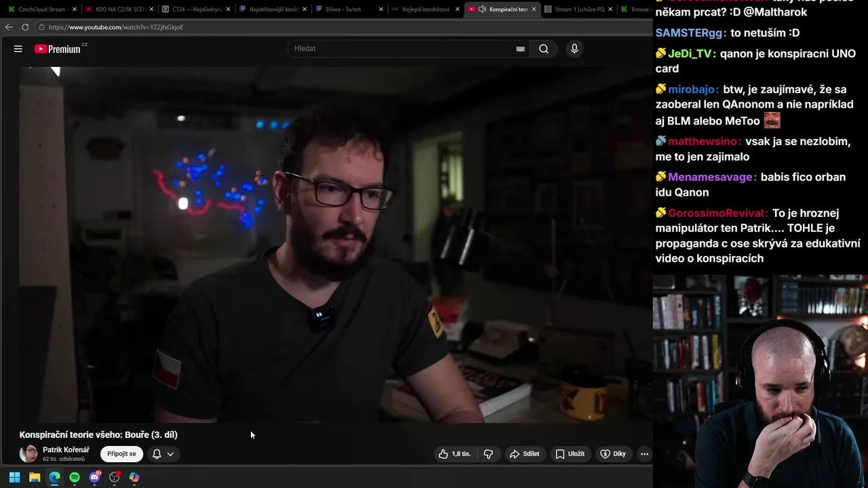Click chat username SAMSTERgg

tap(690, 33)
